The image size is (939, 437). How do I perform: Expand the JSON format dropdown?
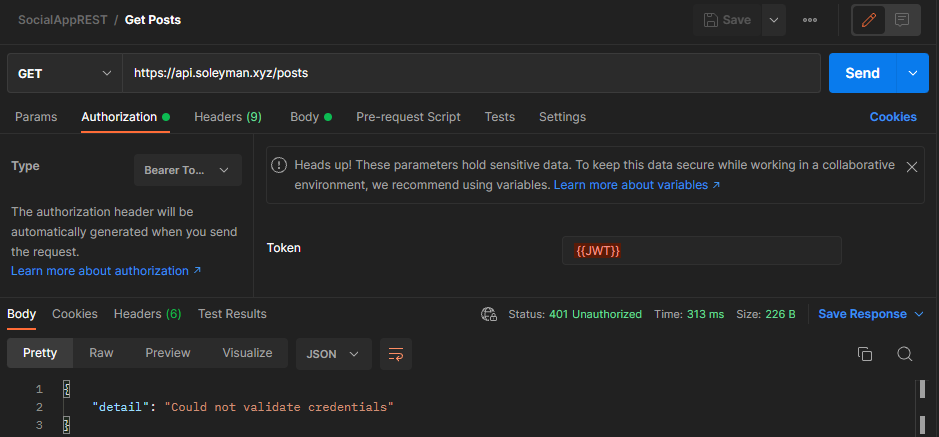tap(334, 353)
